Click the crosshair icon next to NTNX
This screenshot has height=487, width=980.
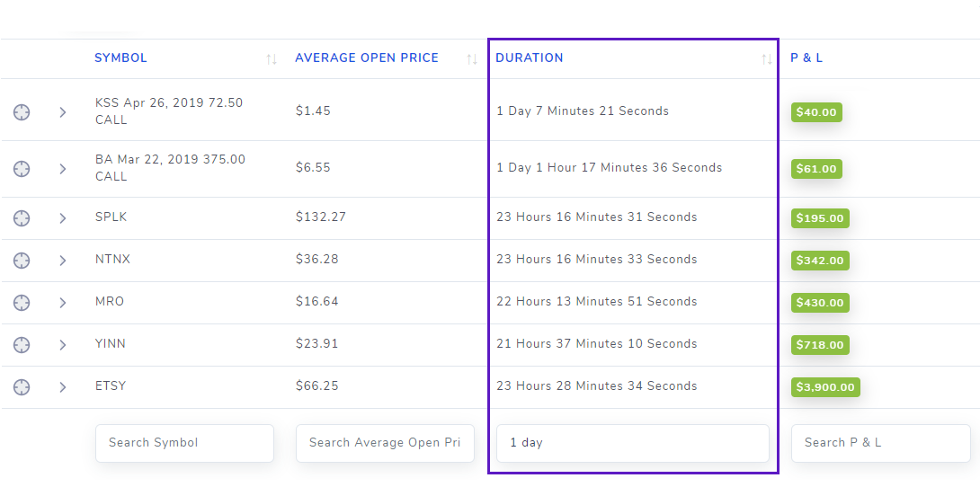(22, 261)
